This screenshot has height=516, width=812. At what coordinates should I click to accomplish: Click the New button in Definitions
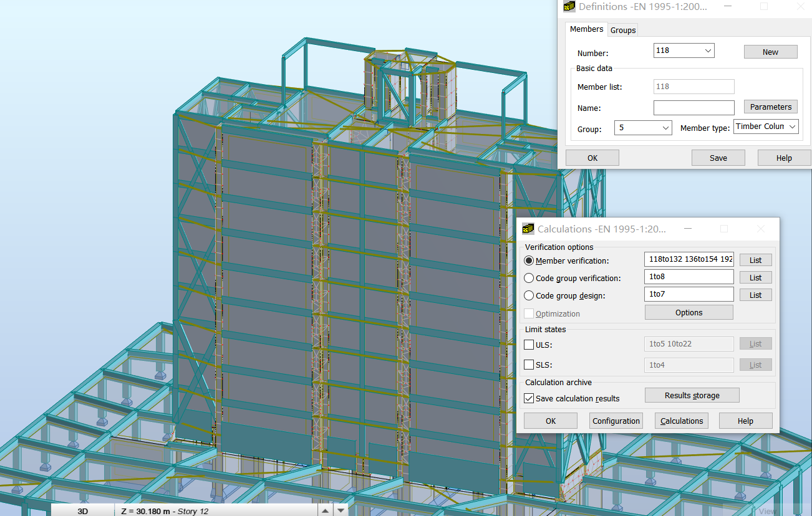(x=770, y=51)
